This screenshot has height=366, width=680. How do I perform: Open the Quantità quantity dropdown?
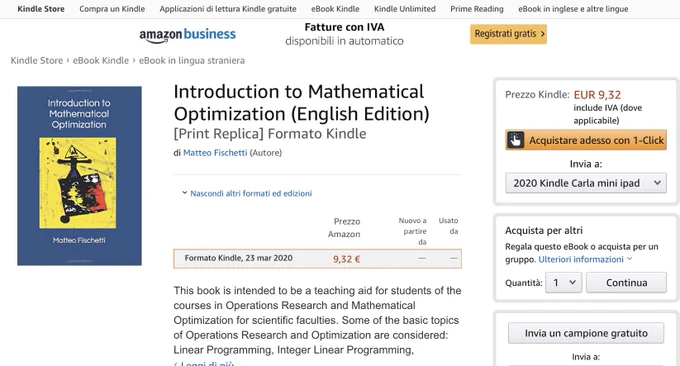coord(563,283)
